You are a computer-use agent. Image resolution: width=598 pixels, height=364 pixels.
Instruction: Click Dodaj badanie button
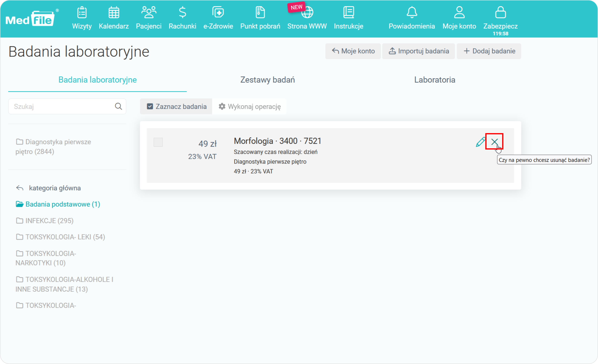(x=489, y=51)
